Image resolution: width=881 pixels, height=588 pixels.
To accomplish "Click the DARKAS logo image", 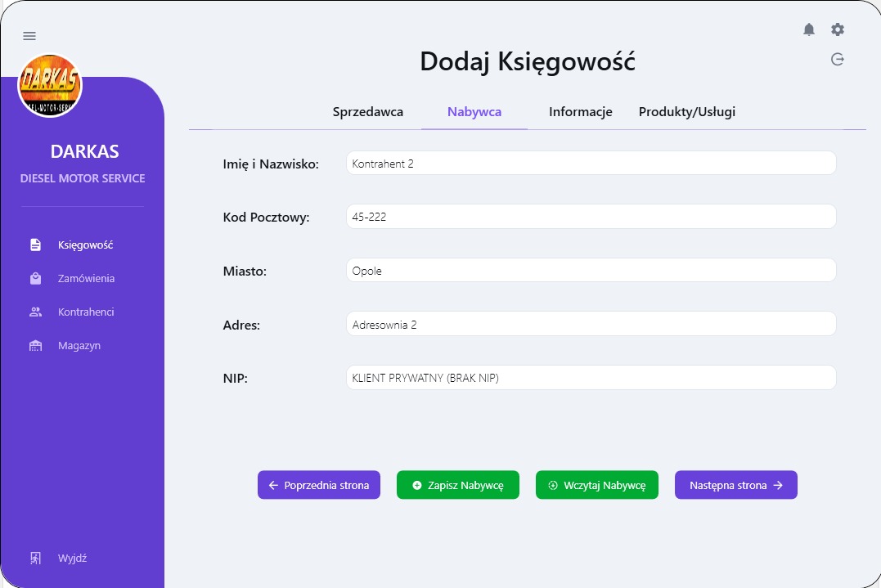I will tap(50, 85).
